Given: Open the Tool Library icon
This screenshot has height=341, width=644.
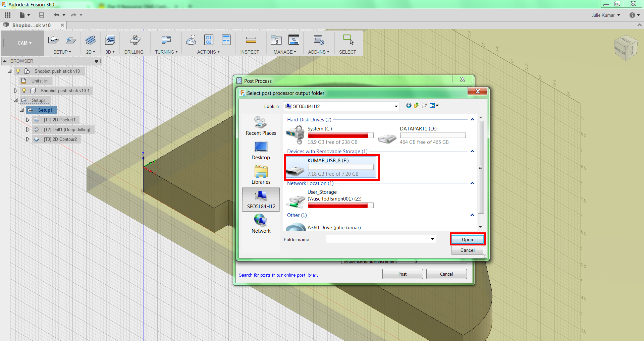Looking at the screenshot, I should 276,40.
